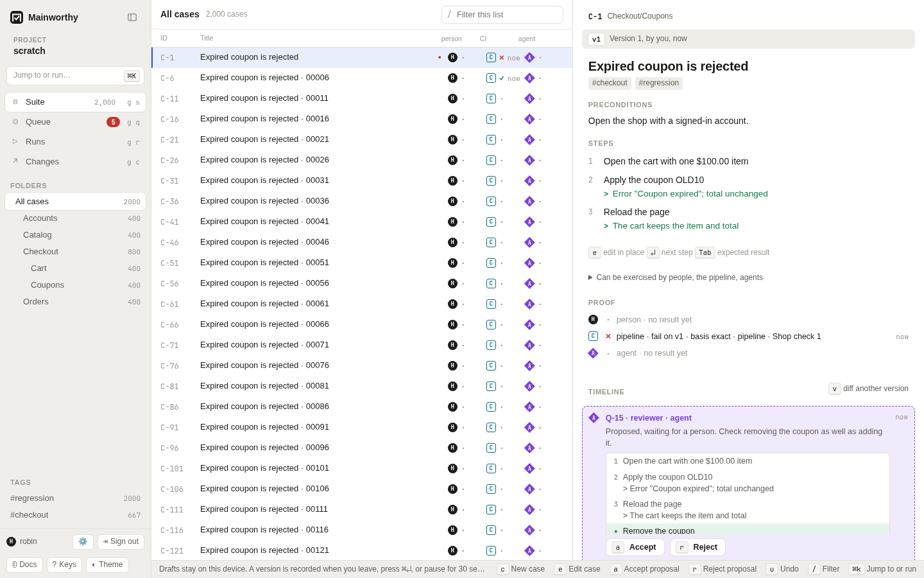Viewport: 924px width, 578px height.
Task: Click the agent icon in row C-76
Action: point(529,365)
